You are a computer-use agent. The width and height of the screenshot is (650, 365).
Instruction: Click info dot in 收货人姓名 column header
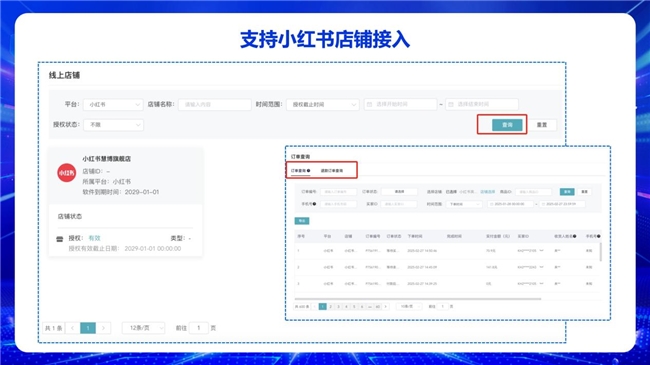point(575,236)
